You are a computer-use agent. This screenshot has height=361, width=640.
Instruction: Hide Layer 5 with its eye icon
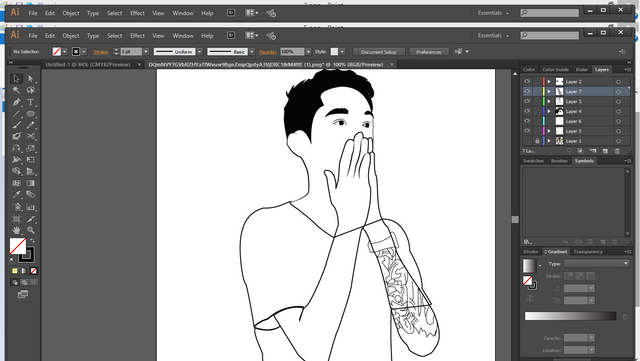pyautogui.click(x=527, y=131)
